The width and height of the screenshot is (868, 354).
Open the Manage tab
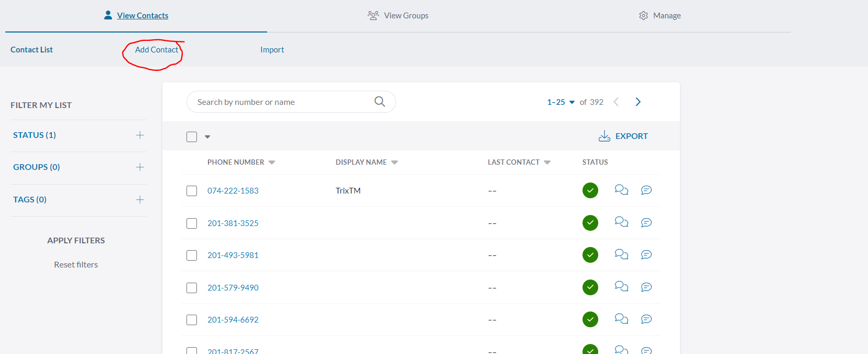coord(660,16)
